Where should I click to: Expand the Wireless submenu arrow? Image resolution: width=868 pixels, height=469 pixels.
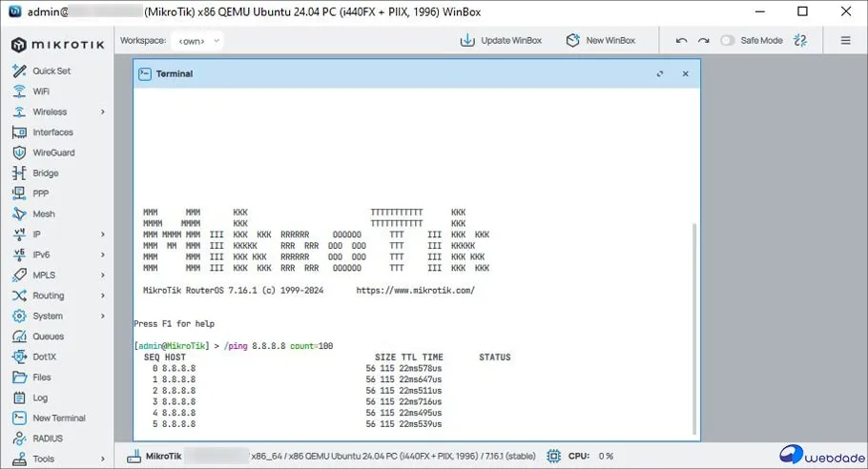(x=103, y=112)
